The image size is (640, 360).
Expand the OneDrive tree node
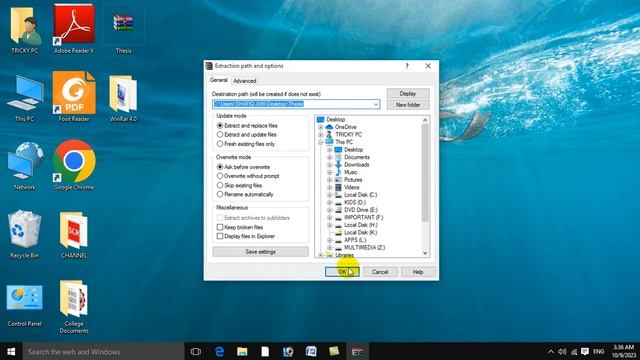click(x=321, y=127)
